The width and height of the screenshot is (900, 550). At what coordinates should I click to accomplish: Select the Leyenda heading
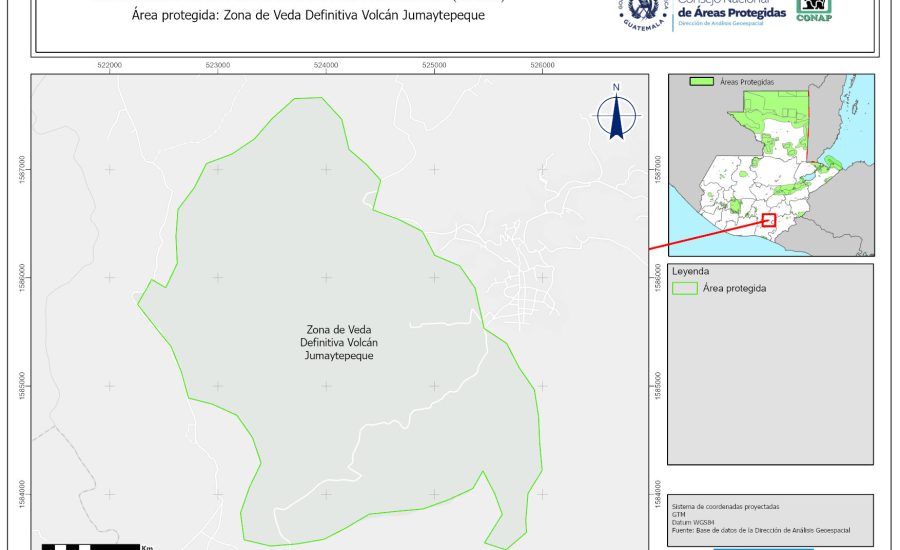click(x=691, y=271)
